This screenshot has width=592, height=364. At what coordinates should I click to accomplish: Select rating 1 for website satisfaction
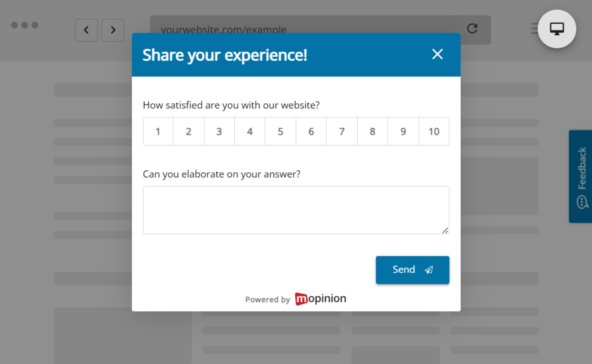coord(158,131)
